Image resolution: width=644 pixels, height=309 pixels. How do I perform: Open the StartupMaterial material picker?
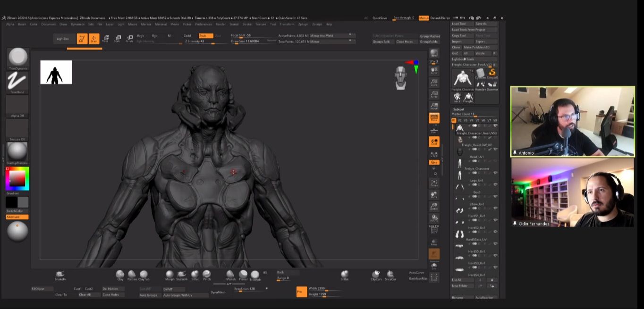(x=18, y=153)
